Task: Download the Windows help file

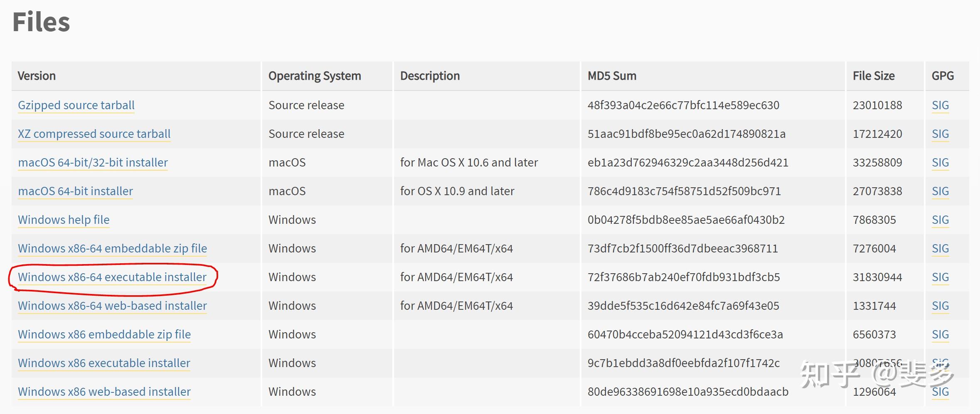Action: tap(64, 220)
